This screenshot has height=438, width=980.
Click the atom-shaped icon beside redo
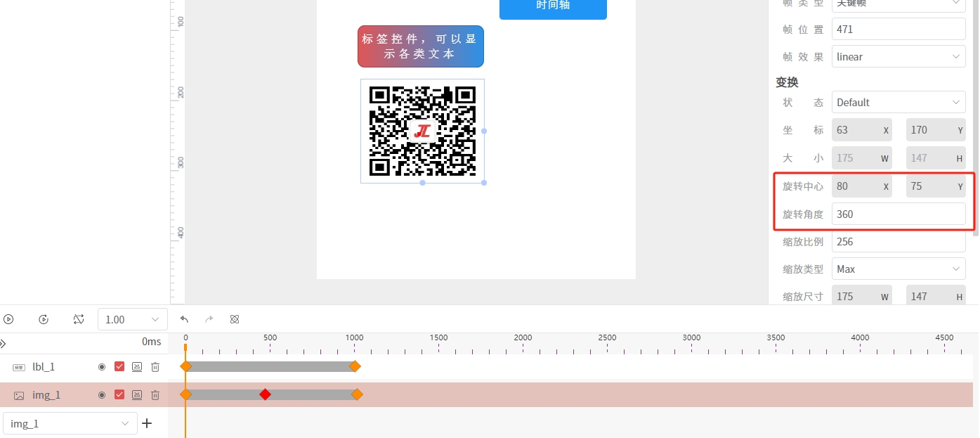pyautogui.click(x=235, y=319)
